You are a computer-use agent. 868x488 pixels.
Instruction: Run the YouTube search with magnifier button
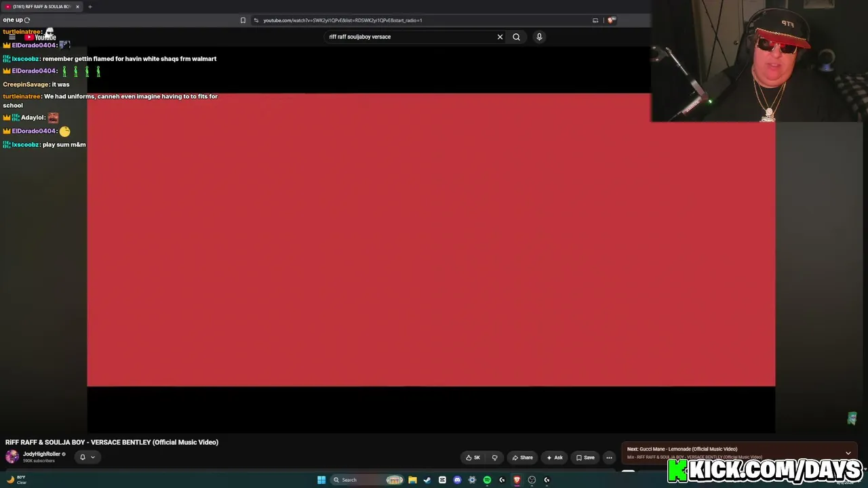point(516,37)
